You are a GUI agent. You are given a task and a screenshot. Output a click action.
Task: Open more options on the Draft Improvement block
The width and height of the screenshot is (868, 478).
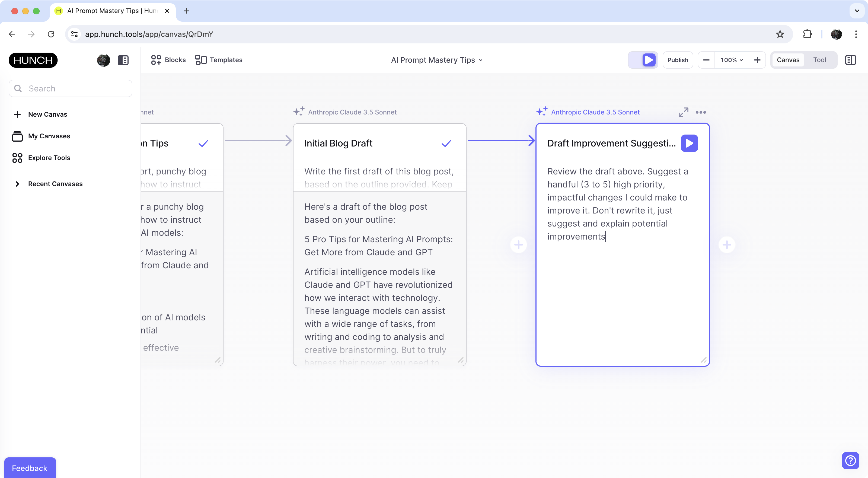coord(701,112)
